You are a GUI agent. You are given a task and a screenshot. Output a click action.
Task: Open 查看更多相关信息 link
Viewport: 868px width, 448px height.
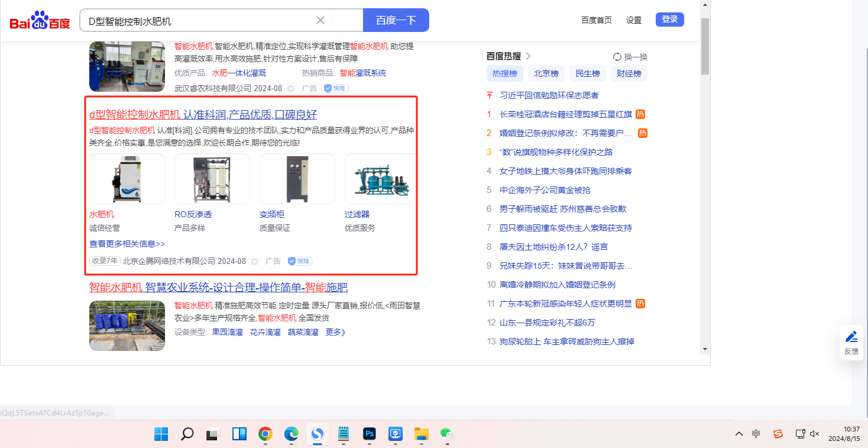(x=127, y=244)
